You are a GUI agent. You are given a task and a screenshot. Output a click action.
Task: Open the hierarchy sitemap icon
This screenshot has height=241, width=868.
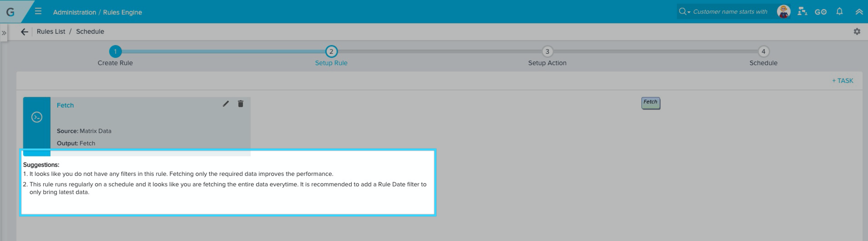pos(802,12)
